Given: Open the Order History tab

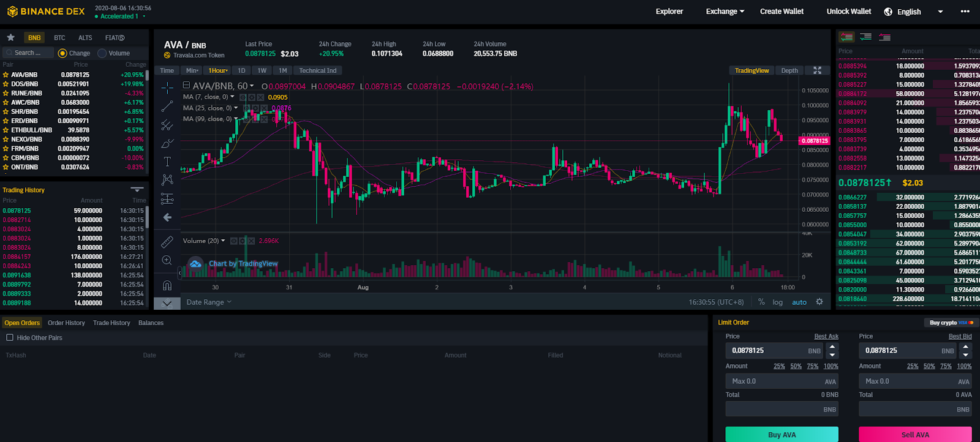Looking at the screenshot, I should point(66,323).
